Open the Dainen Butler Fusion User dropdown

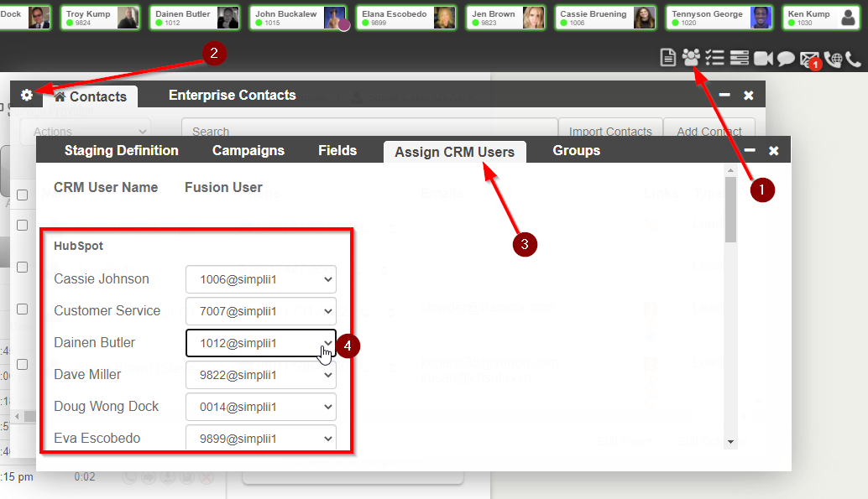pos(260,342)
